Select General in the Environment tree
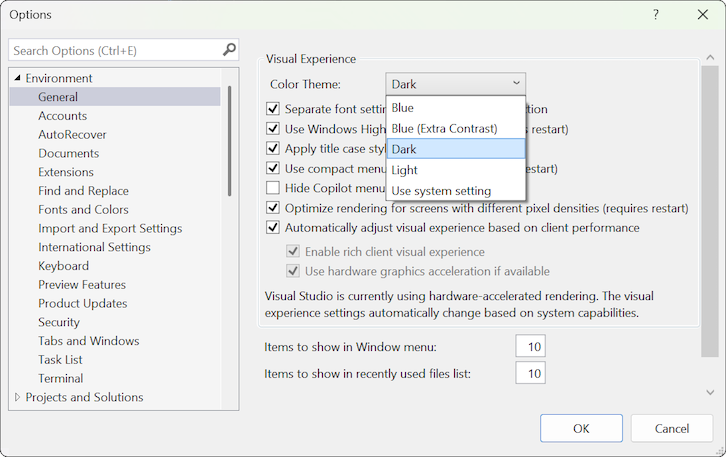 point(115,97)
